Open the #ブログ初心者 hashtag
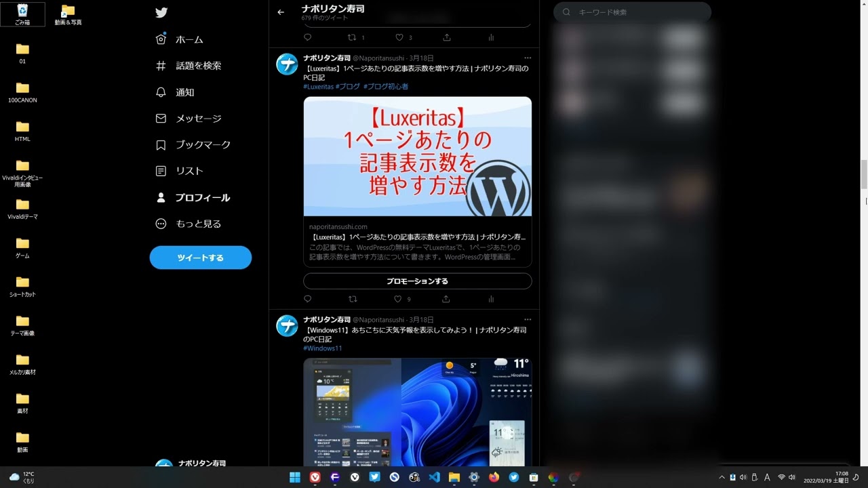Screen dimensions: 868x488 point(385,87)
